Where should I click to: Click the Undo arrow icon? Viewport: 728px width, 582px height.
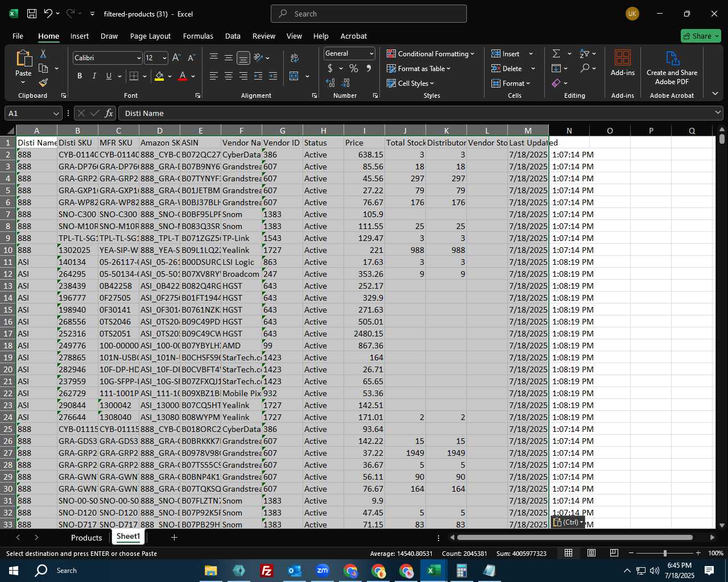click(48, 14)
